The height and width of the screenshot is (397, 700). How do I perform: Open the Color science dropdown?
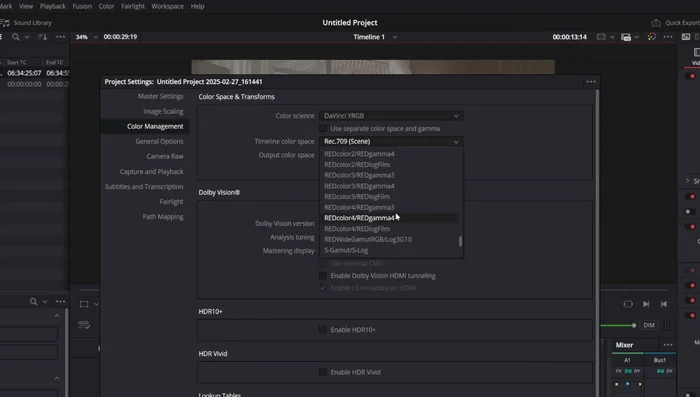point(391,116)
